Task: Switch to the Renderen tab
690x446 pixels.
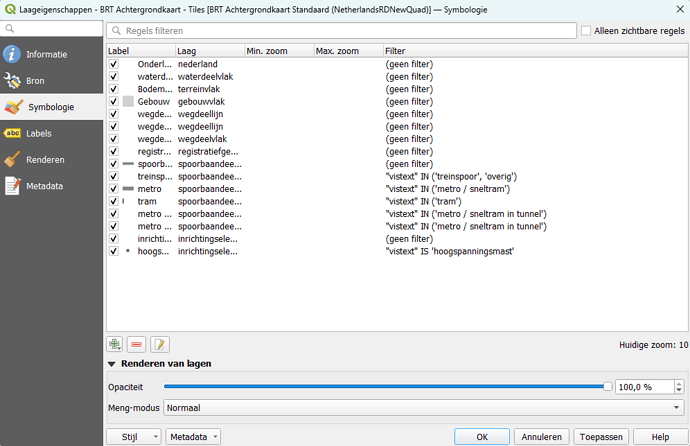Action: click(51, 160)
